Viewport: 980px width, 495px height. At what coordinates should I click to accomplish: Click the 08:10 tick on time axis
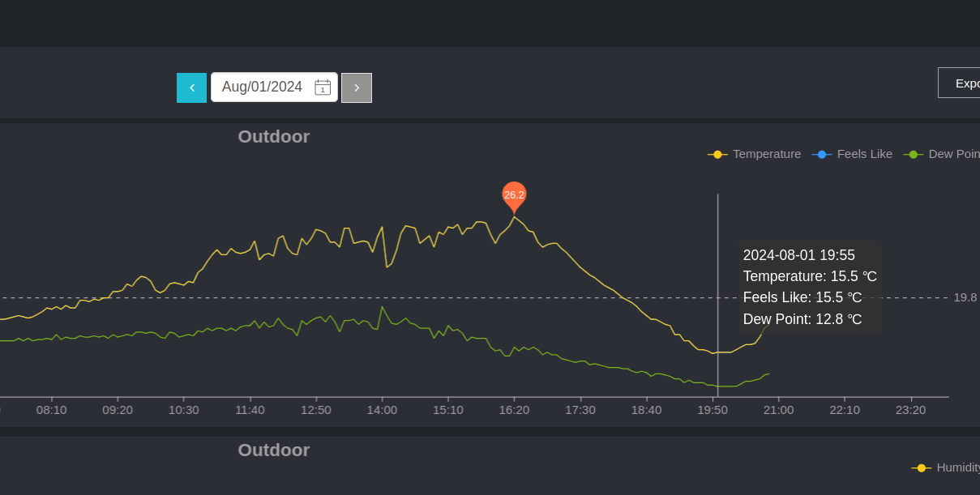pyautogui.click(x=52, y=410)
